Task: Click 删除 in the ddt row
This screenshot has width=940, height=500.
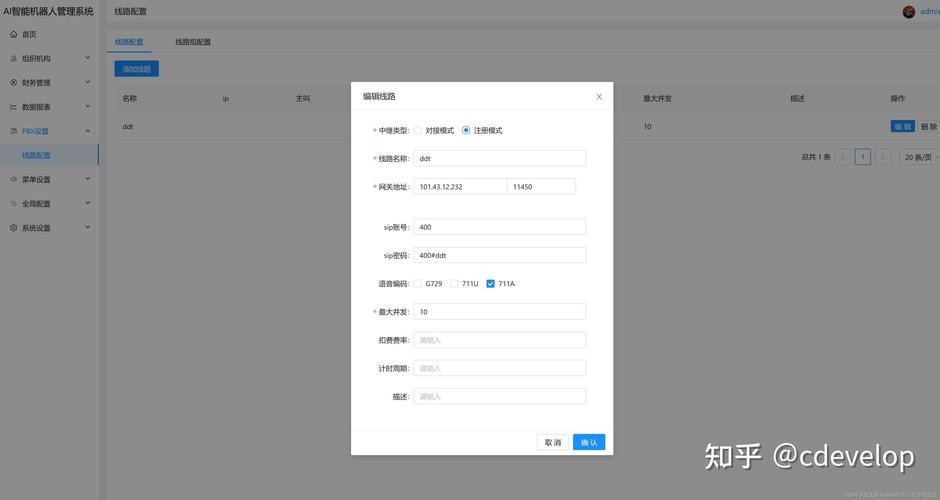Action: (x=929, y=126)
